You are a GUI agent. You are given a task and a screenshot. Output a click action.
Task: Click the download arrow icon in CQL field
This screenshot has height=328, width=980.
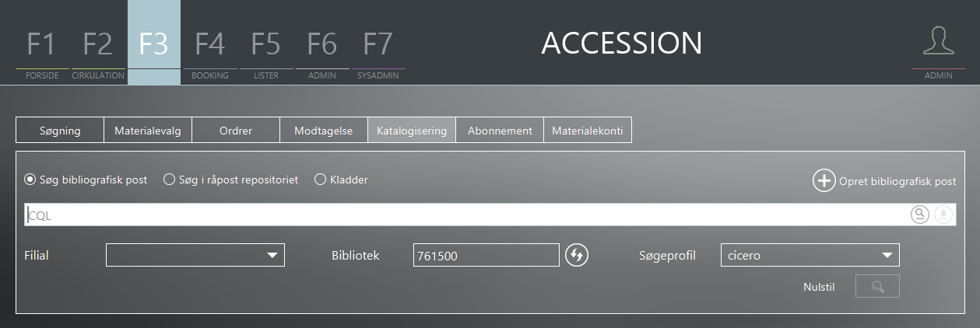943,215
